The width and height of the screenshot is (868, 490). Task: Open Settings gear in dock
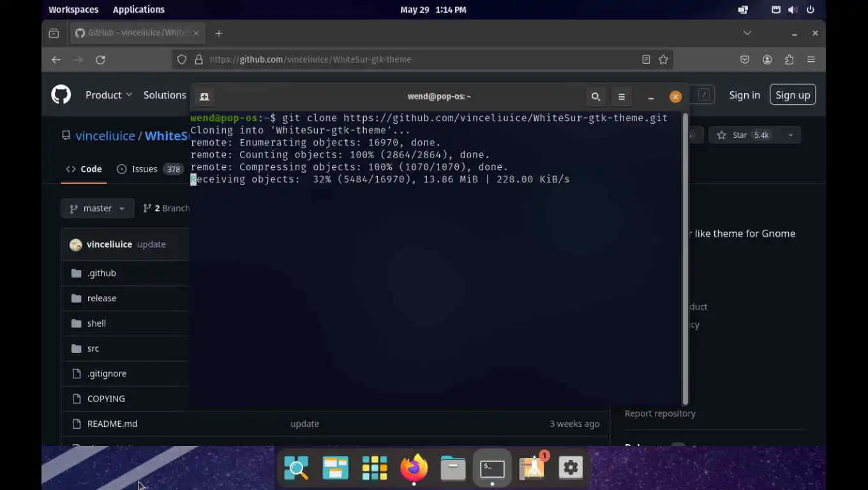(571, 468)
